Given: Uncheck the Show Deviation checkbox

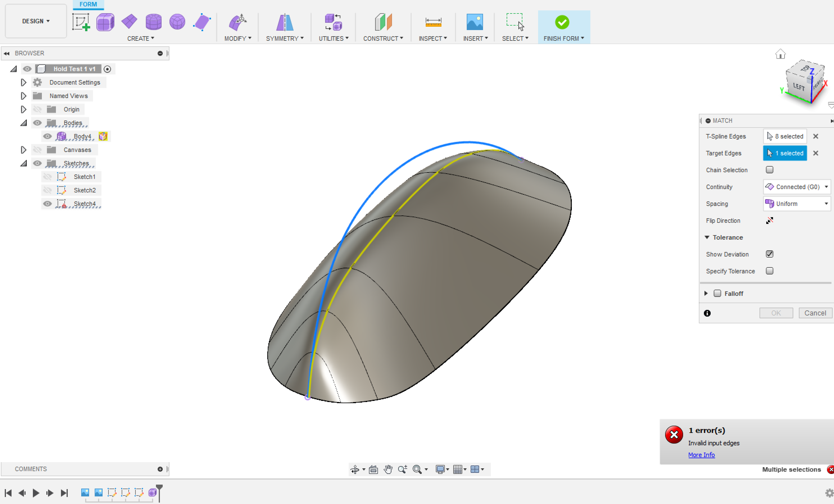Looking at the screenshot, I should pyautogui.click(x=769, y=254).
